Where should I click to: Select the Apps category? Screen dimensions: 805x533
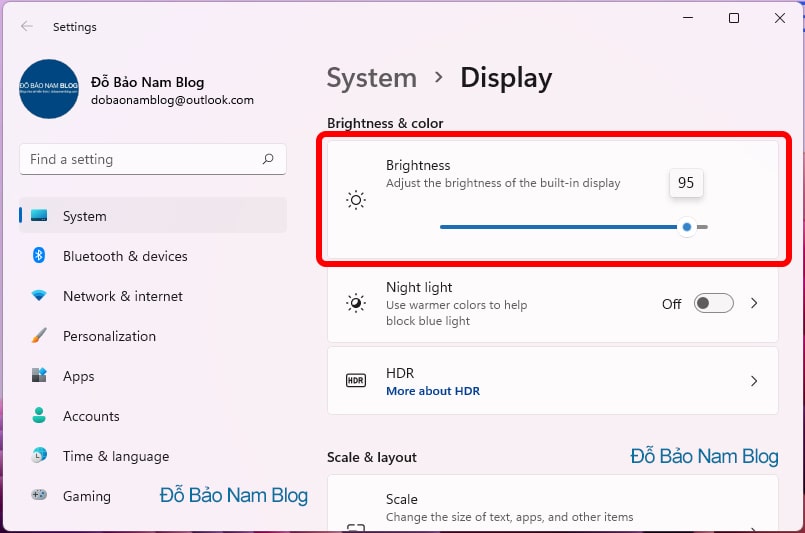click(x=152, y=376)
